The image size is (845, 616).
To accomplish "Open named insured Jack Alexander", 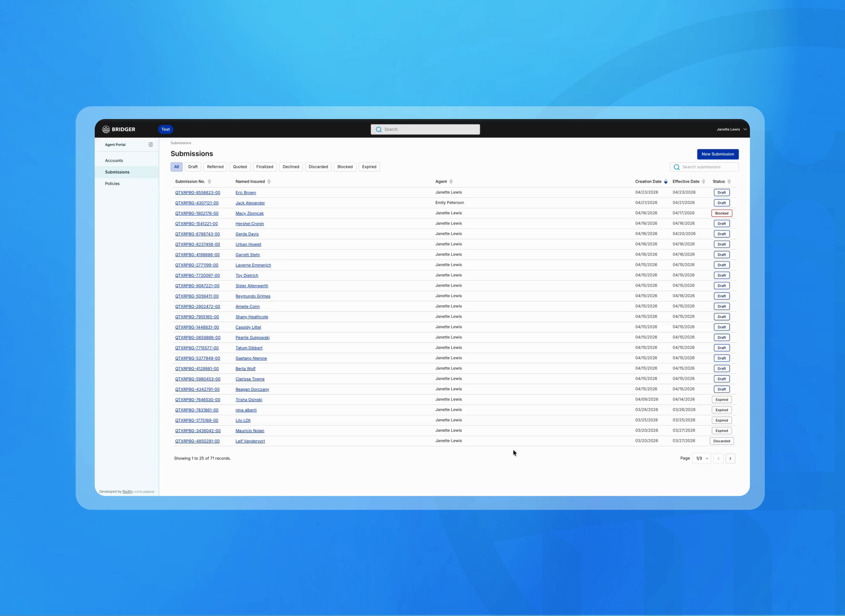I will point(250,203).
